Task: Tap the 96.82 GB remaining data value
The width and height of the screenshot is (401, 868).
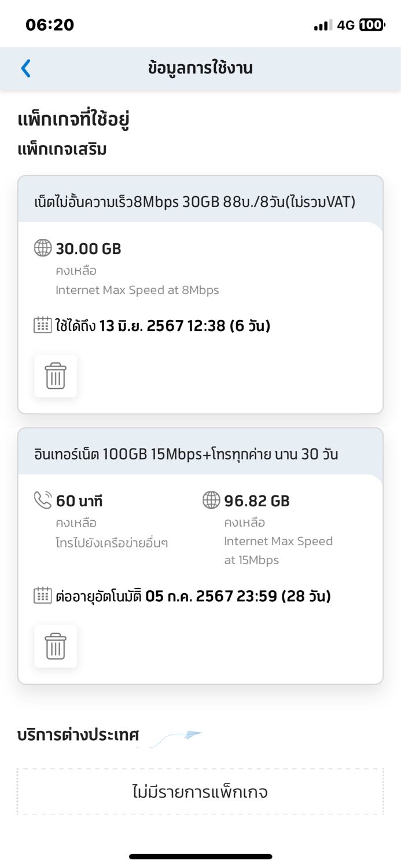Action: [256, 501]
